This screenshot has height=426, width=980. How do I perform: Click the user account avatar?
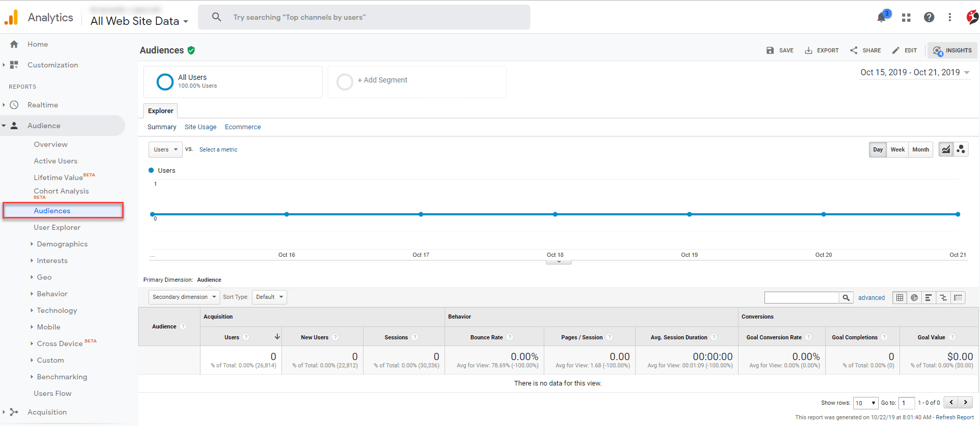pos(973,17)
